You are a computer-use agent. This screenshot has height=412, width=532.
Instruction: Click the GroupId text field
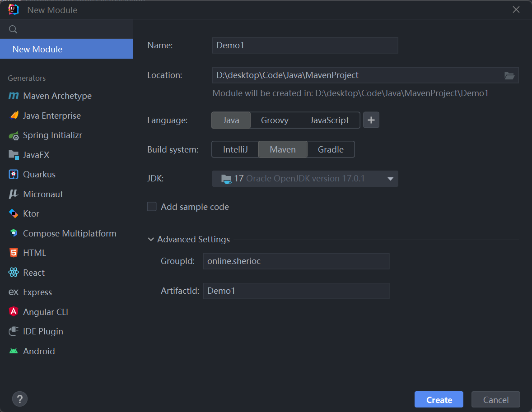tap(296, 261)
